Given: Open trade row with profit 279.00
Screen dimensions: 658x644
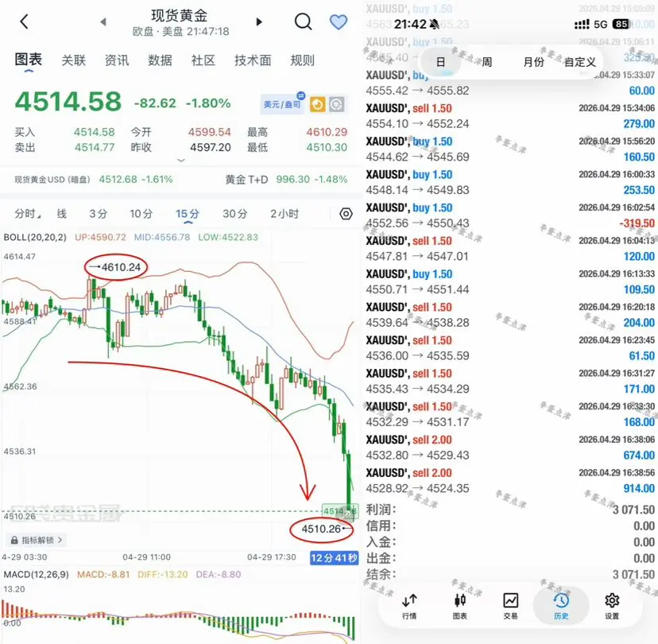Looking at the screenshot, I should [x=510, y=116].
